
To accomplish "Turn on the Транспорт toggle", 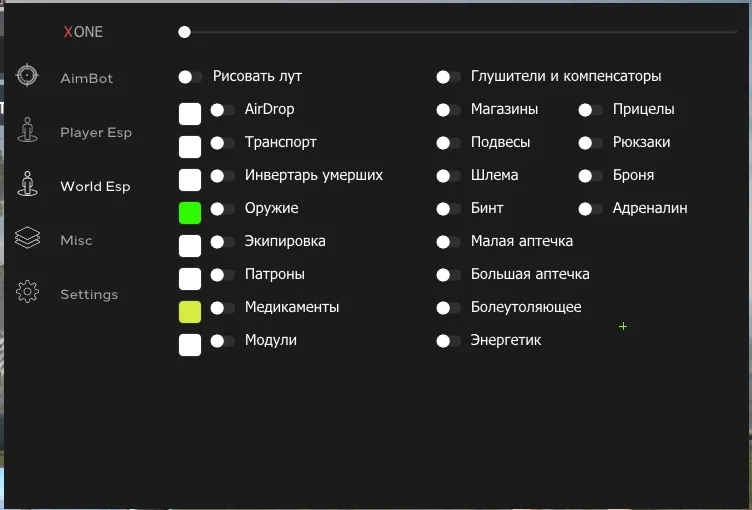I will pos(222,143).
